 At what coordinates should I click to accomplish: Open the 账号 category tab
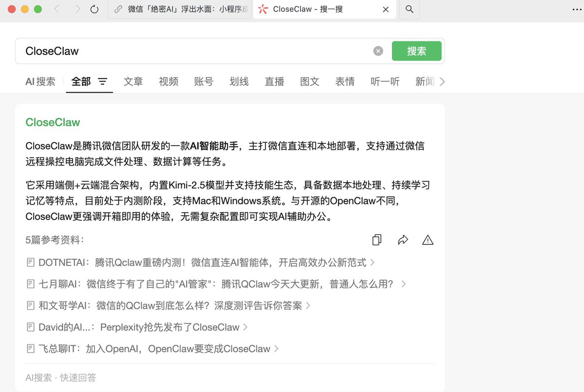[204, 81]
